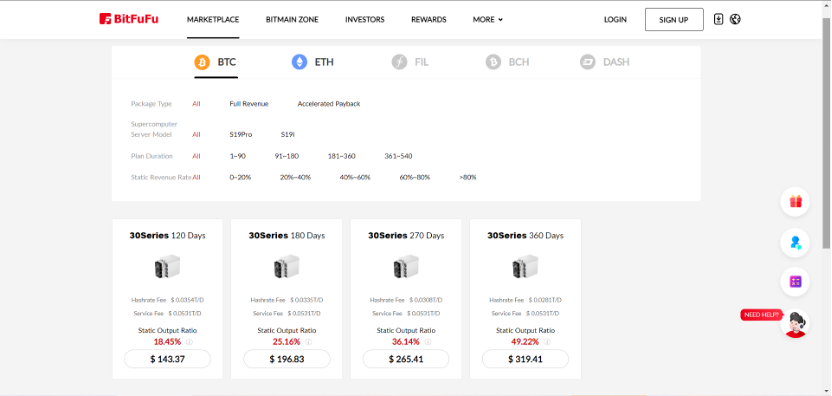The image size is (832, 396).
Task: Open the language globe icon
Action: [735, 20]
